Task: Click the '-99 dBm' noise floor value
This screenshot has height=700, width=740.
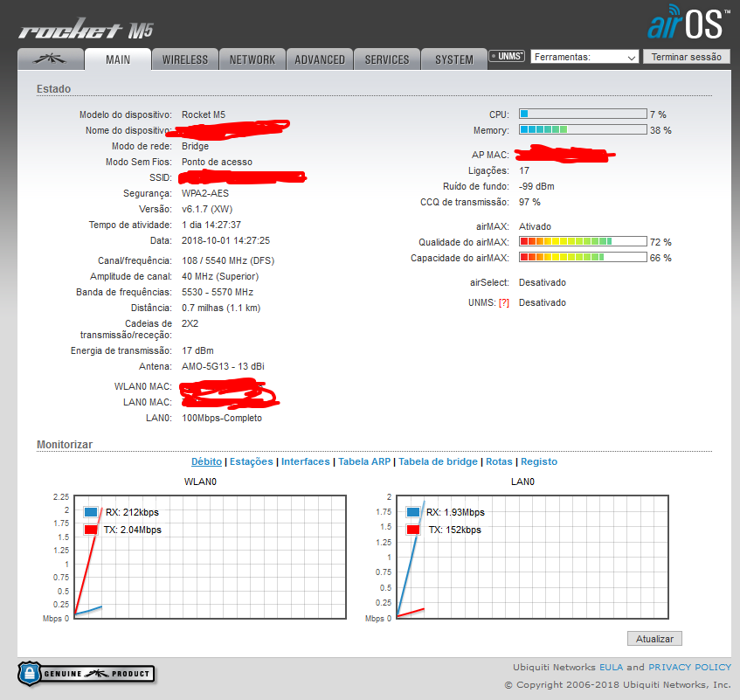Action: (536, 186)
